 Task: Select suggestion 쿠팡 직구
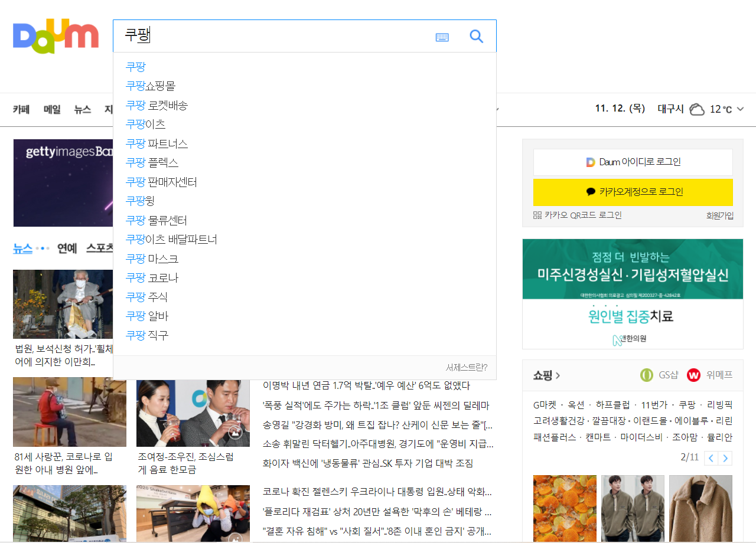click(x=147, y=335)
